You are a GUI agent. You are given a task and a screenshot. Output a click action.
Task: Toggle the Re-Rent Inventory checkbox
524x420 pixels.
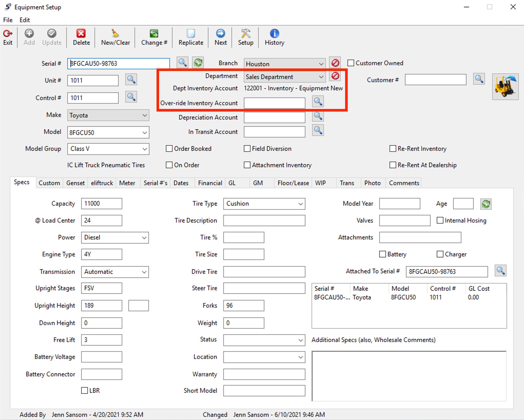click(x=393, y=149)
